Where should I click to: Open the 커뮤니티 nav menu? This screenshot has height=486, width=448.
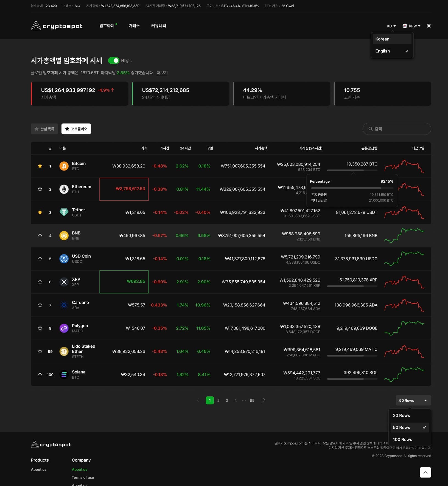click(158, 26)
